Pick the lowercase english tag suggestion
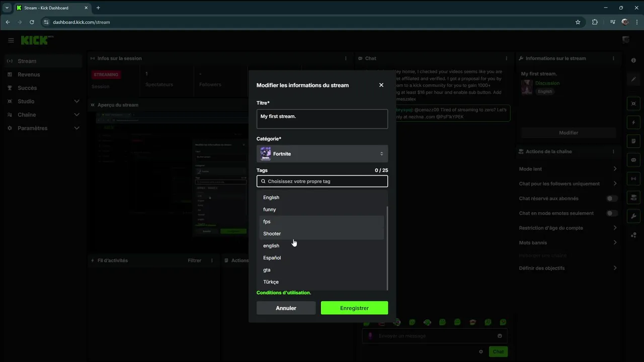Image resolution: width=644 pixels, height=362 pixels. pos(322,246)
